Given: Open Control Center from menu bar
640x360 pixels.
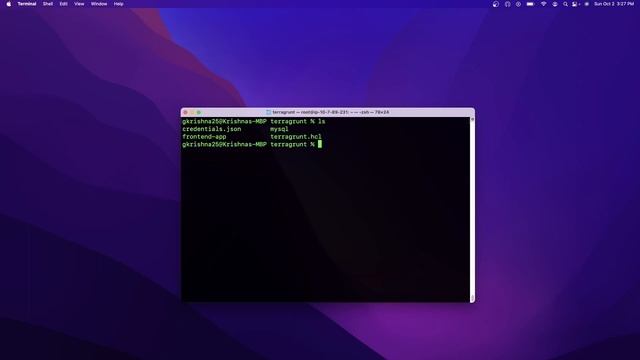Looking at the screenshot, I should coord(575,4).
